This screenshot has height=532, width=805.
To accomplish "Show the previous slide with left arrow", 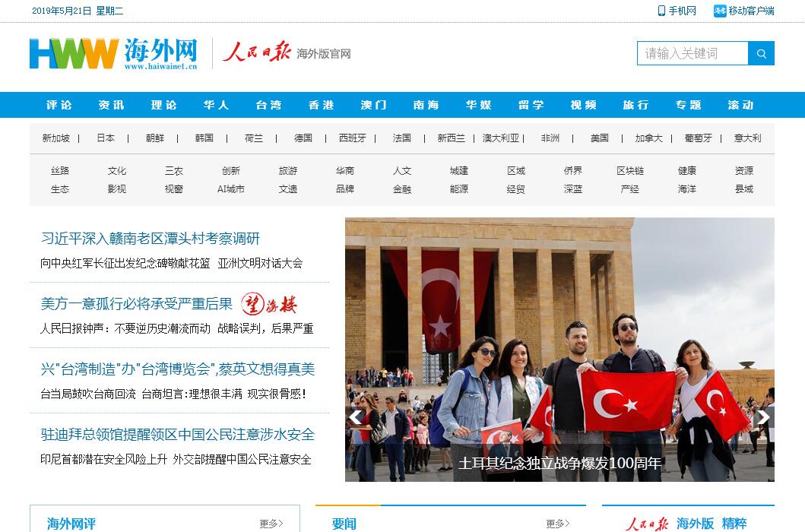I will 355,416.
